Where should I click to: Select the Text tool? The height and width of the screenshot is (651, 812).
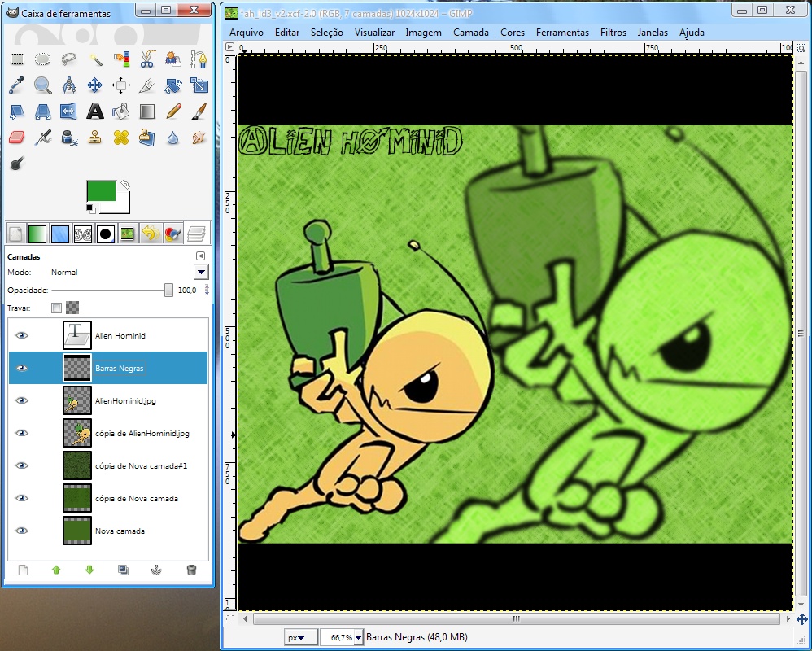95,111
